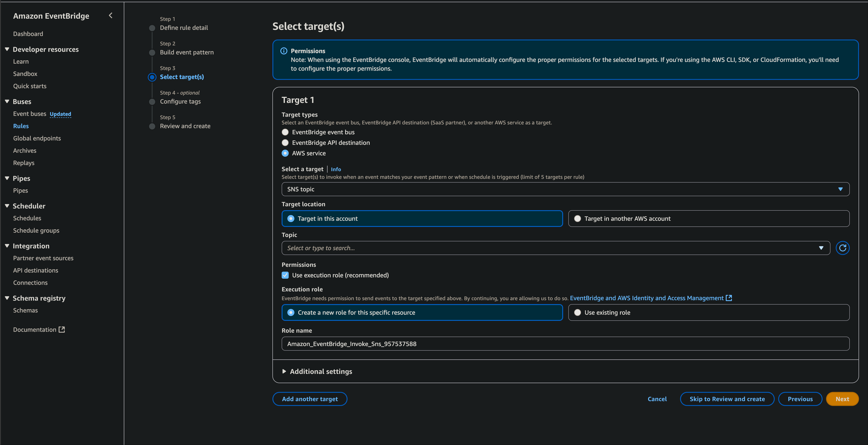Toggle Use execution role checkbox
This screenshot has height=445, width=868.
click(x=285, y=275)
